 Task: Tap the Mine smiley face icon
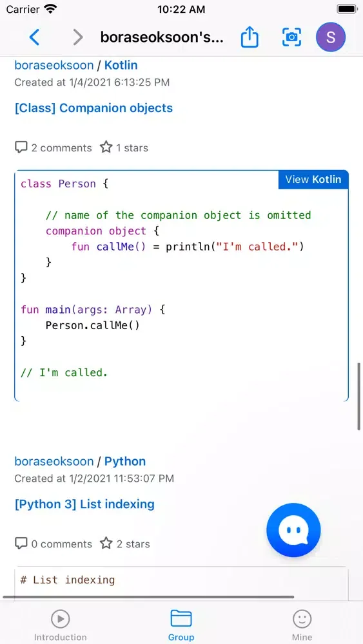point(302,618)
